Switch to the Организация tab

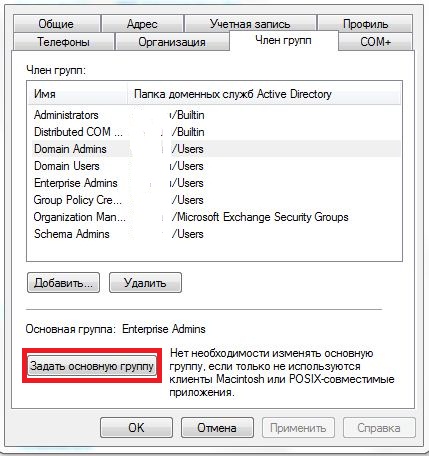point(172,42)
